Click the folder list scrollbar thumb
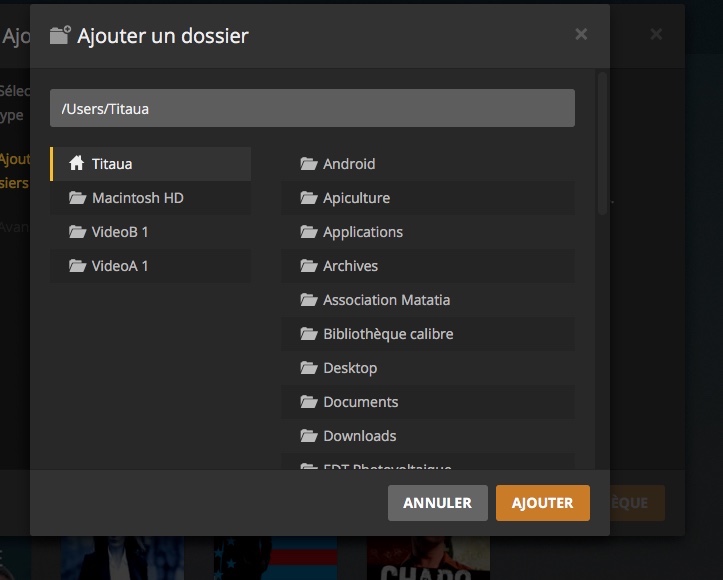 pos(602,143)
